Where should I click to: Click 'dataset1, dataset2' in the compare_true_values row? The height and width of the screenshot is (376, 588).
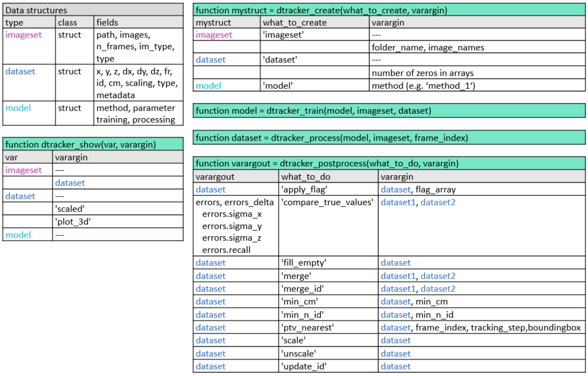(x=418, y=202)
